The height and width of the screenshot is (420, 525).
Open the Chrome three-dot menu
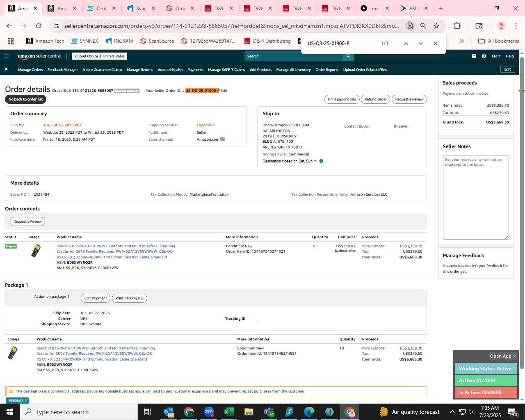point(516,26)
